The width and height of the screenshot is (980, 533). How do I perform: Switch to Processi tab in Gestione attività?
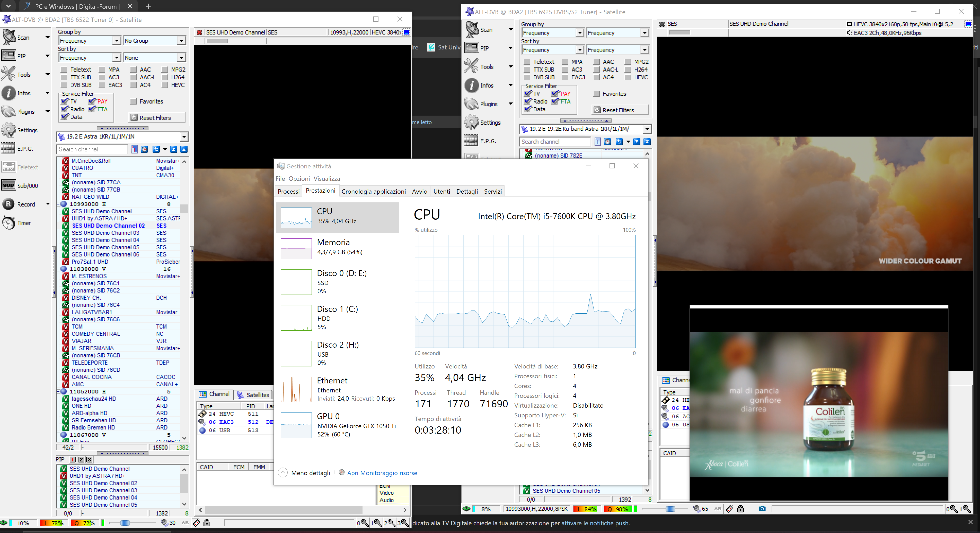[x=288, y=192]
